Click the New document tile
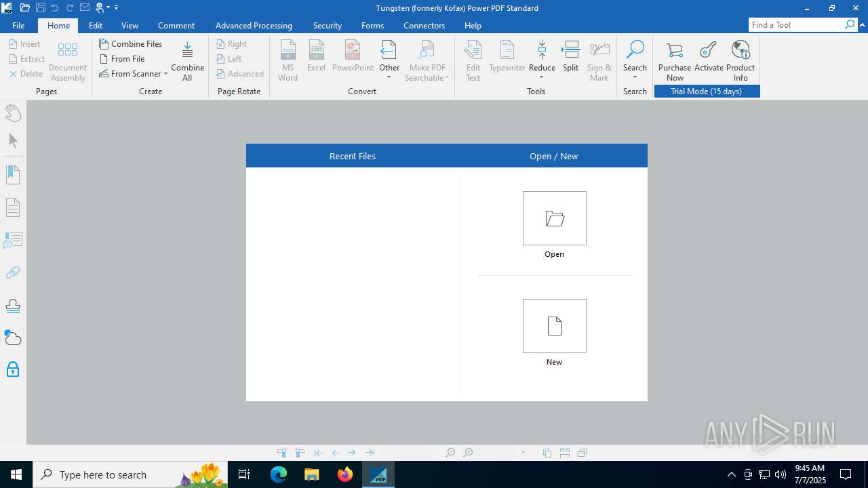Viewport: 868px width, 488px height. point(555,326)
